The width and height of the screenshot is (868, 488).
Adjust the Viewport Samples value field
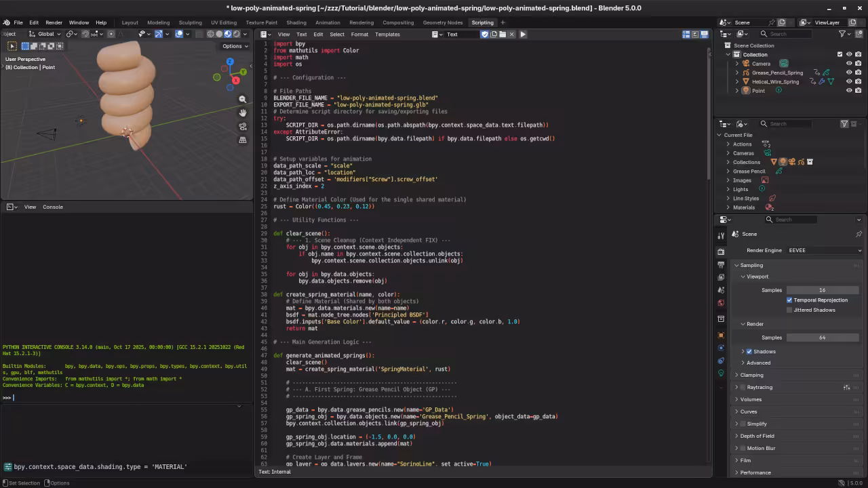coord(822,289)
